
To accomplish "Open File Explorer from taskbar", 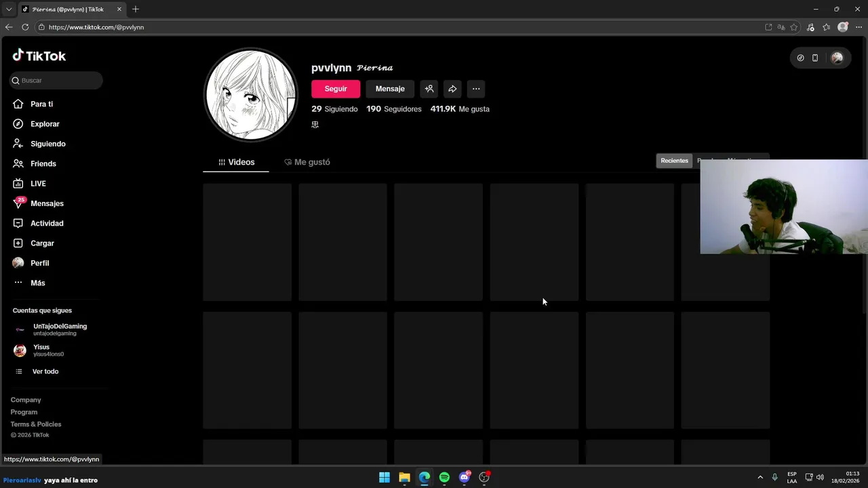I will [x=404, y=477].
